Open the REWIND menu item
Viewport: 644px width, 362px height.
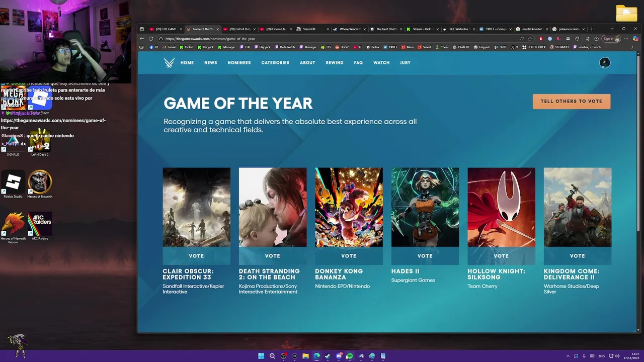coord(335,63)
